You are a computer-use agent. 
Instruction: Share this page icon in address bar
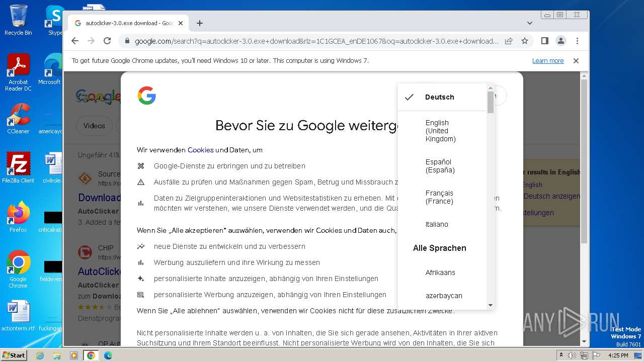click(x=509, y=41)
